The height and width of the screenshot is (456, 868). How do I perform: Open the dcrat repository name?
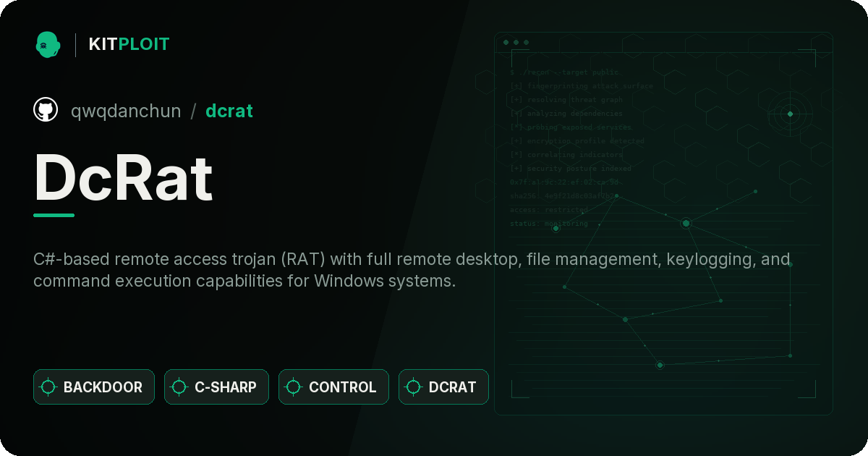pyautogui.click(x=229, y=111)
